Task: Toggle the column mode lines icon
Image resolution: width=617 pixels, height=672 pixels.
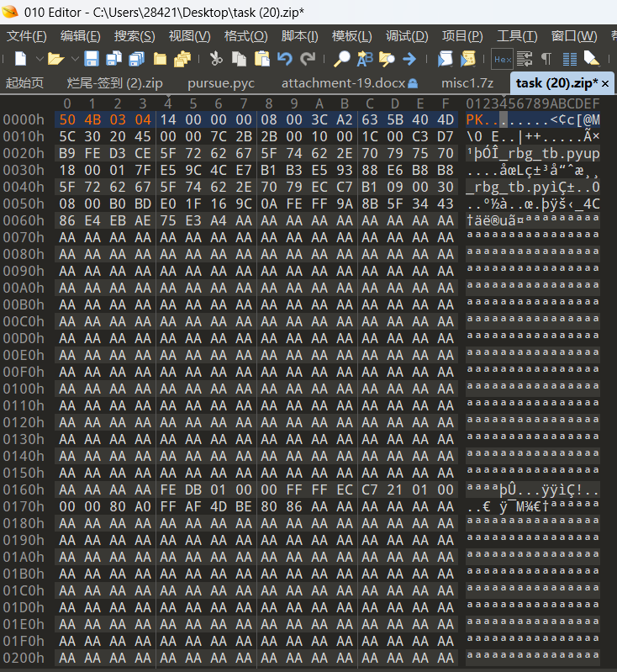Action: click(569, 59)
